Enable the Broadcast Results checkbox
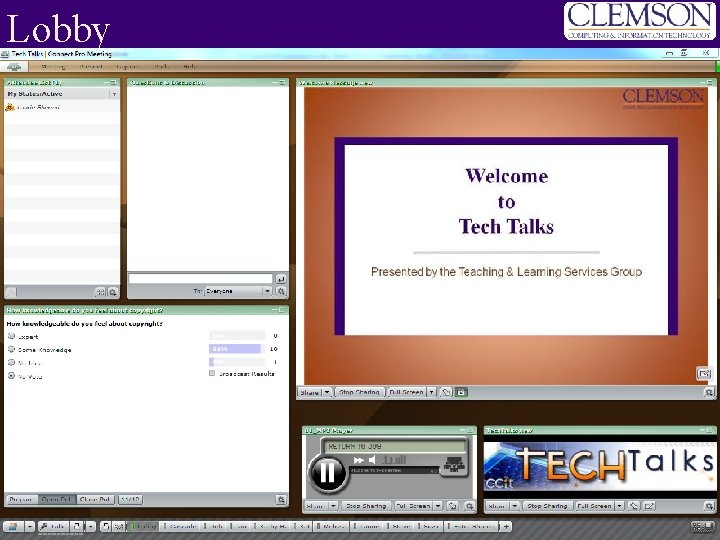720x540 pixels. click(x=212, y=373)
